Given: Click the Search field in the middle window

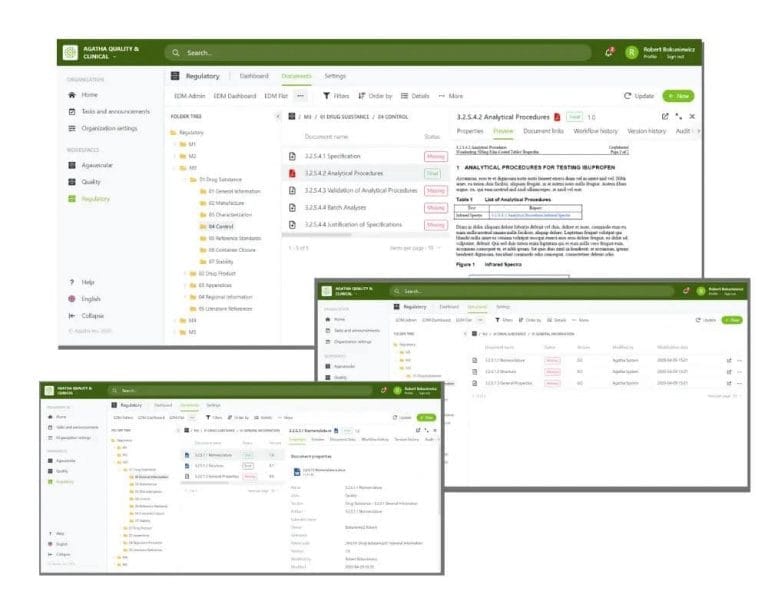Looking at the screenshot, I should (x=532, y=291).
